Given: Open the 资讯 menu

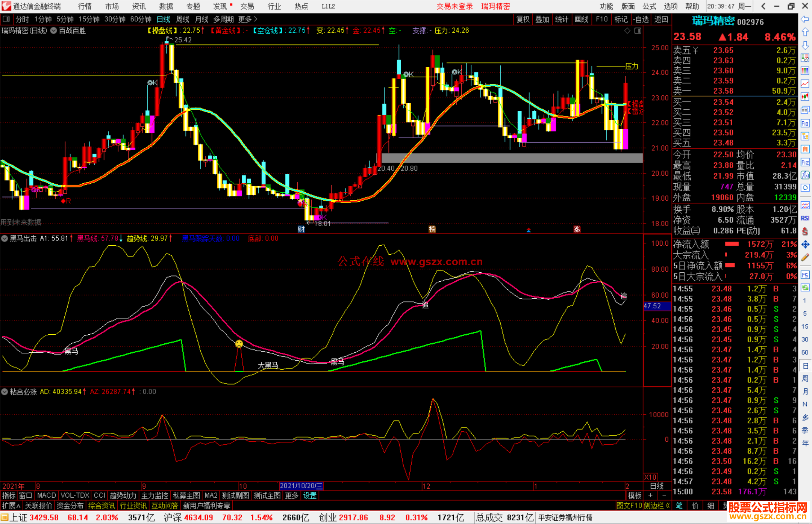Looking at the screenshot, I should tap(139, 6).
